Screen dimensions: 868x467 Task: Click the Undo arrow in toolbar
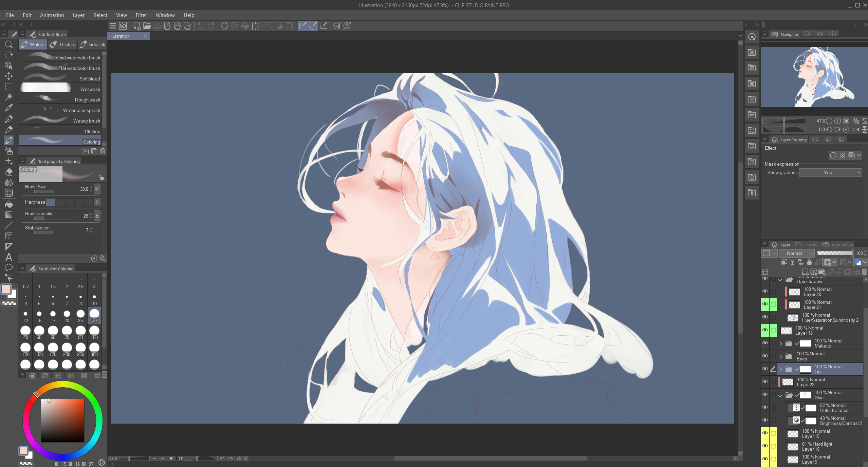[x=201, y=26]
